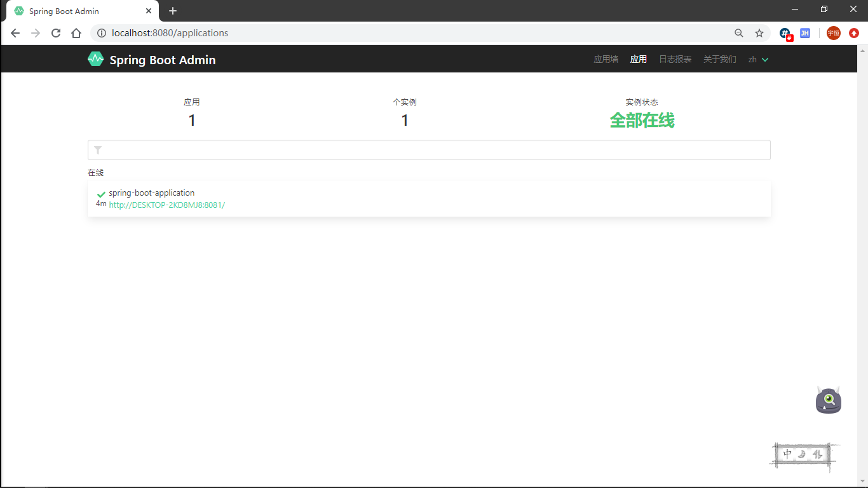Open the 关于我们 page

[719, 59]
